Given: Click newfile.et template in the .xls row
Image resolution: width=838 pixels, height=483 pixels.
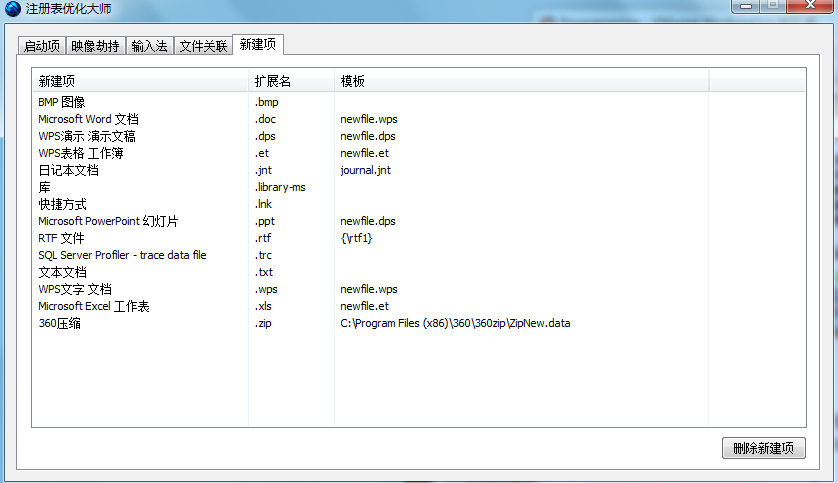Looking at the screenshot, I should (364, 306).
